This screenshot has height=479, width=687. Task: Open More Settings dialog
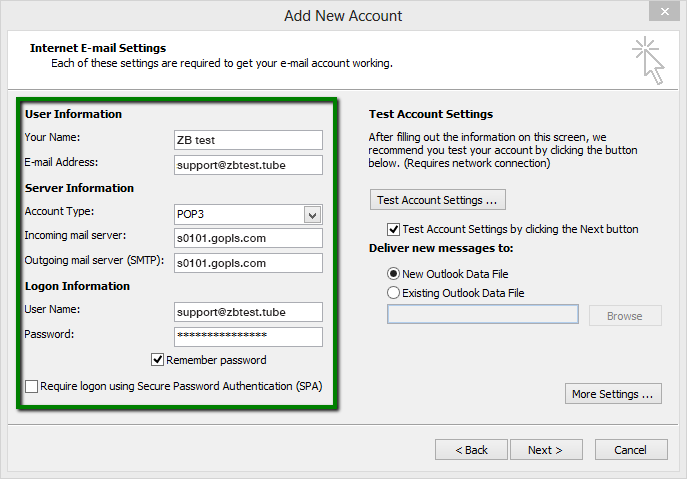point(614,394)
